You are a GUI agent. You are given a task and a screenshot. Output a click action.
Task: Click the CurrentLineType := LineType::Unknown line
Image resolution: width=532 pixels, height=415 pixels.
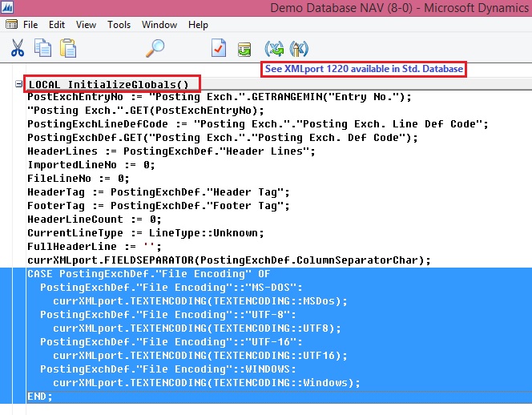[146, 233]
